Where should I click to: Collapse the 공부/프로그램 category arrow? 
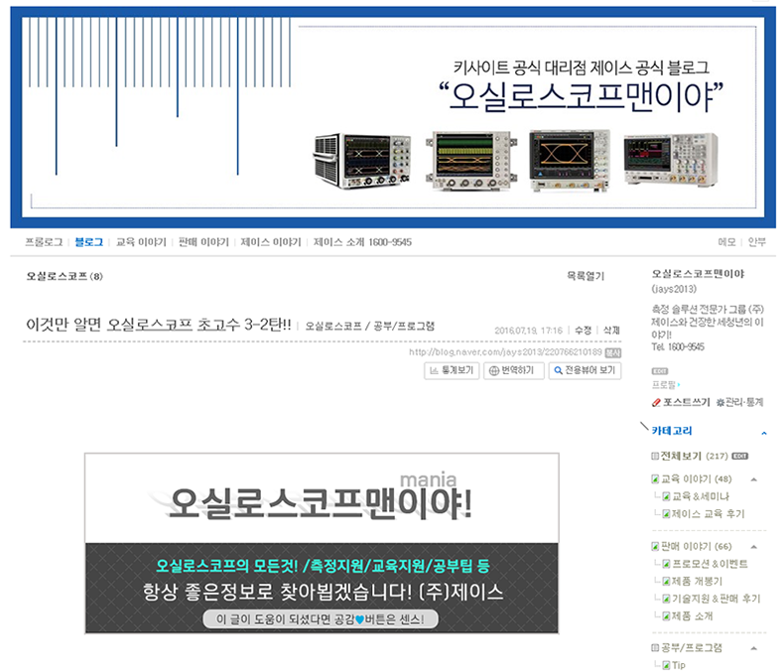coord(754,648)
